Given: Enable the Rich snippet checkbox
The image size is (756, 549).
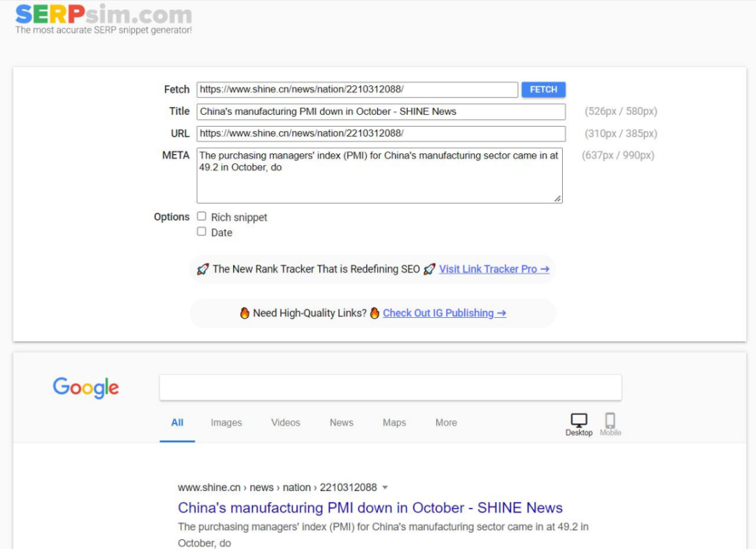Looking at the screenshot, I should [x=202, y=216].
